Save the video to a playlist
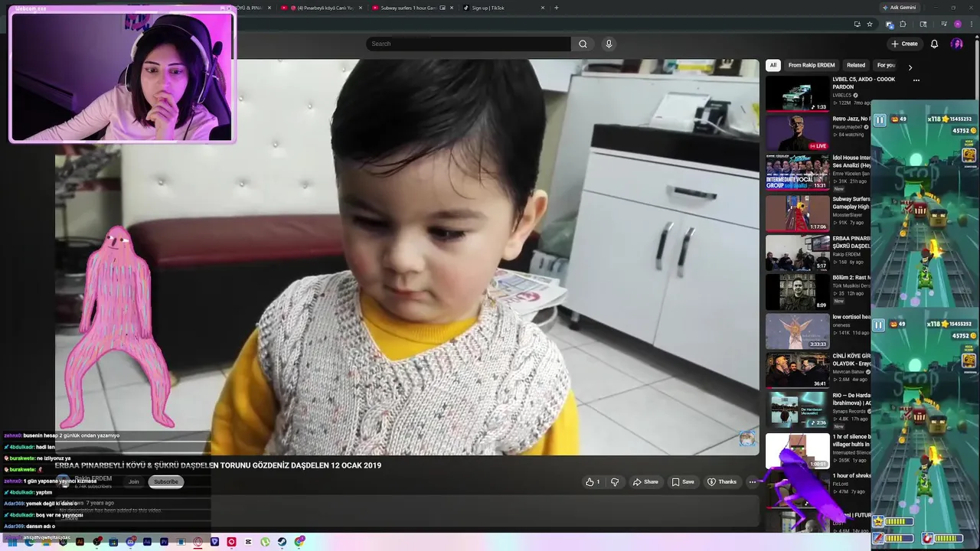This screenshot has height=551, width=980. pos(683,482)
